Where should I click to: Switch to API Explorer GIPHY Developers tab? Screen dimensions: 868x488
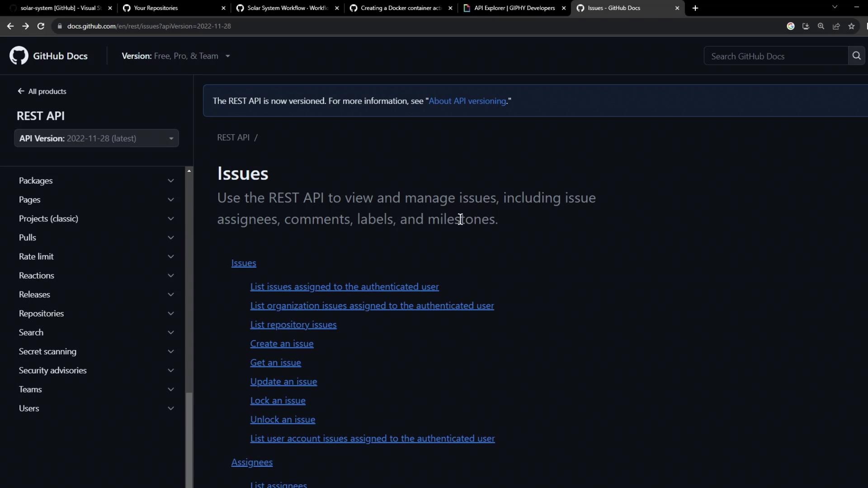coord(514,8)
